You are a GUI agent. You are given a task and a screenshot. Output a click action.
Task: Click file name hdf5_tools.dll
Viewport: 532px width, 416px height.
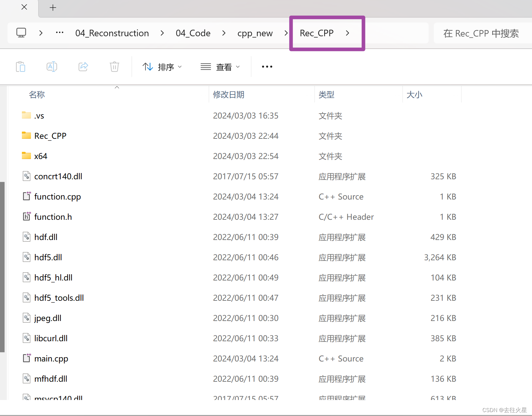click(x=59, y=298)
